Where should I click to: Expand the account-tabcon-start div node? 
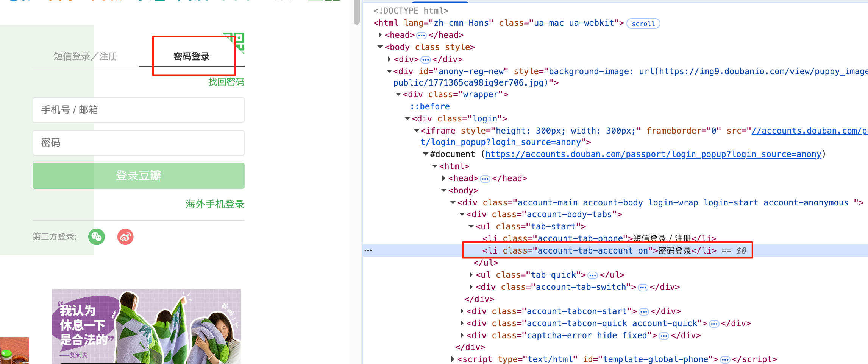pos(462,311)
